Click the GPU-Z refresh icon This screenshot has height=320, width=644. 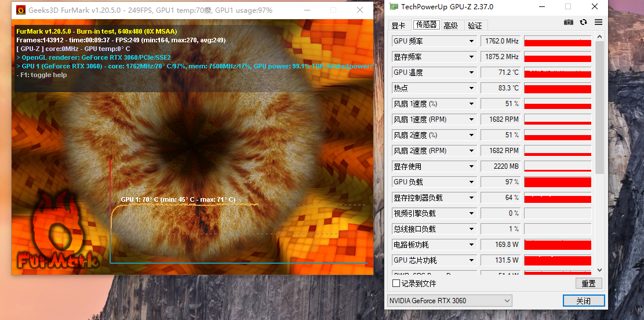[583, 22]
